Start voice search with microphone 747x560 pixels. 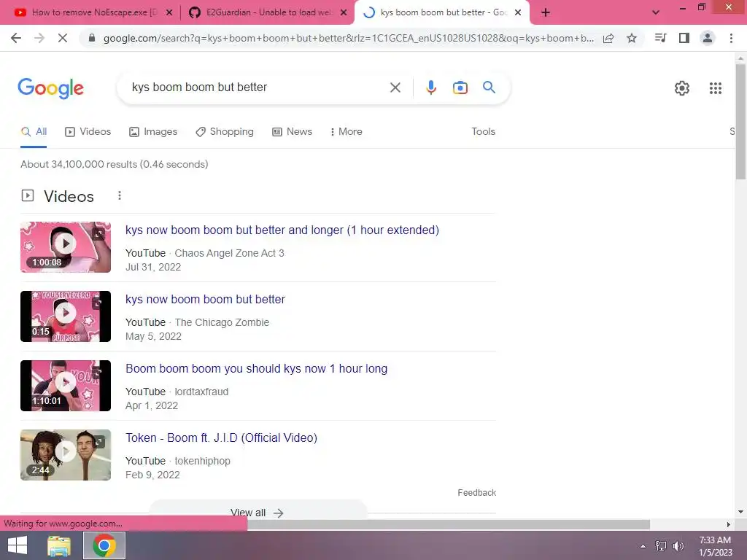pos(431,87)
